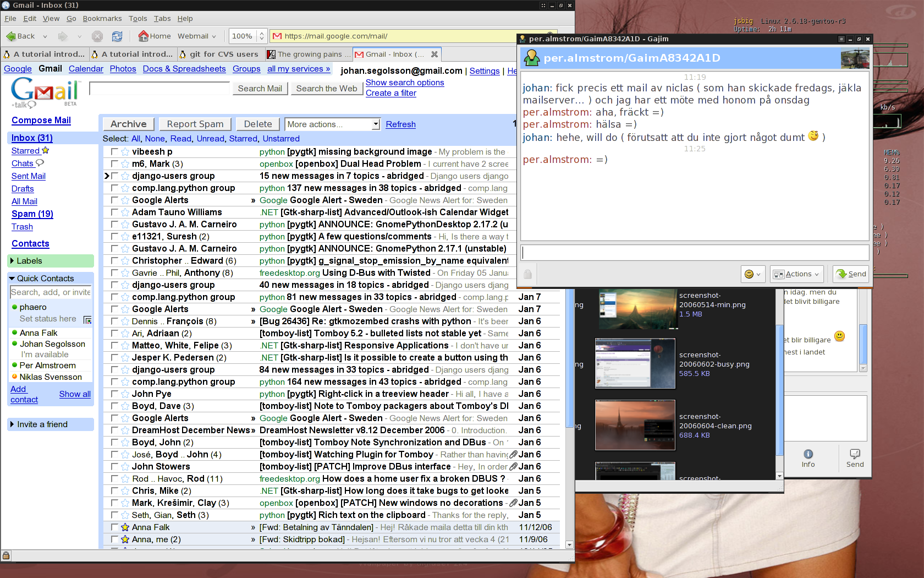924x578 pixels.
Task: Select checkbox for Adam Tauno Williams message
Action: pos(114,212)
